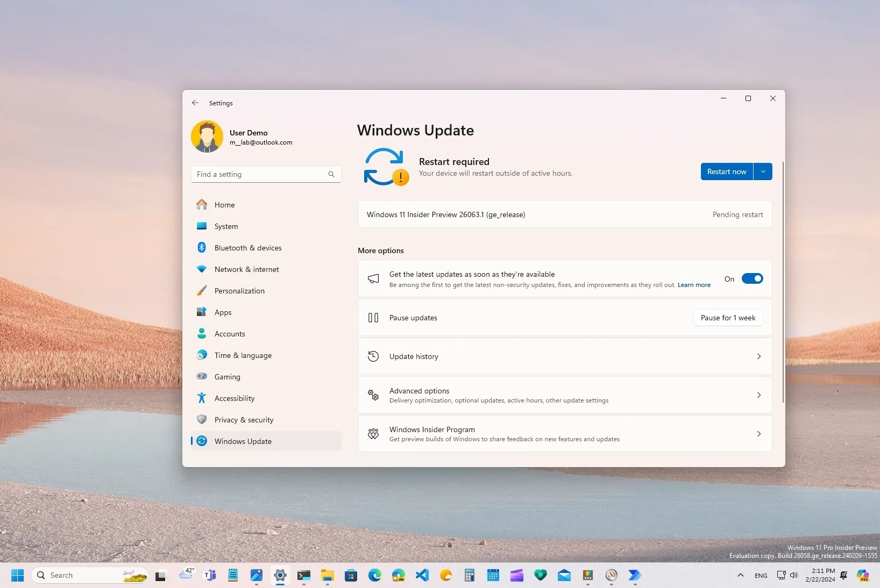Open Terminal from the taskbar
Viewport: 880px width, 588px height.
click(304, 576)
